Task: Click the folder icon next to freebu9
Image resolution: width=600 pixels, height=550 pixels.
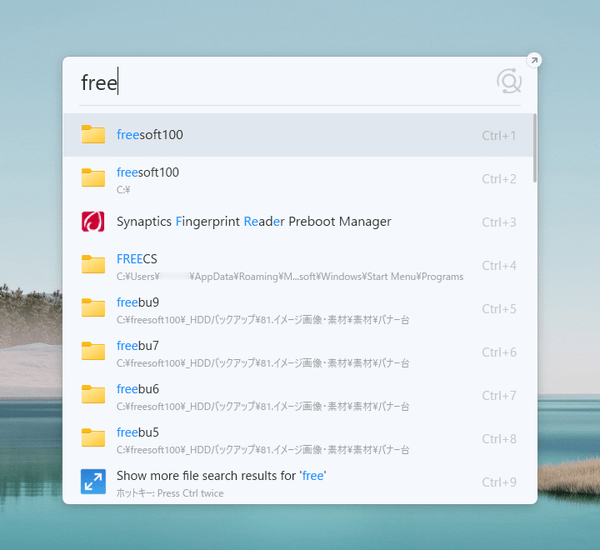Action: (x=93, y=307)
